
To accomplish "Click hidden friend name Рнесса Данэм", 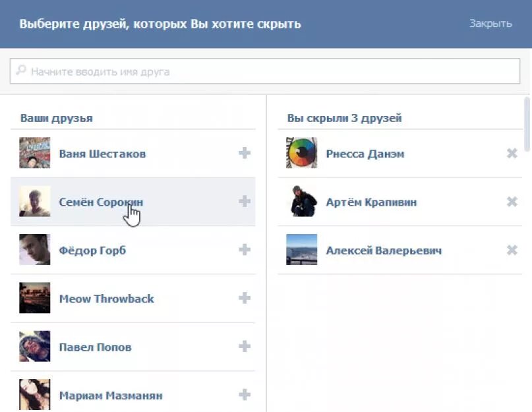I will click(x=365, y=154).
